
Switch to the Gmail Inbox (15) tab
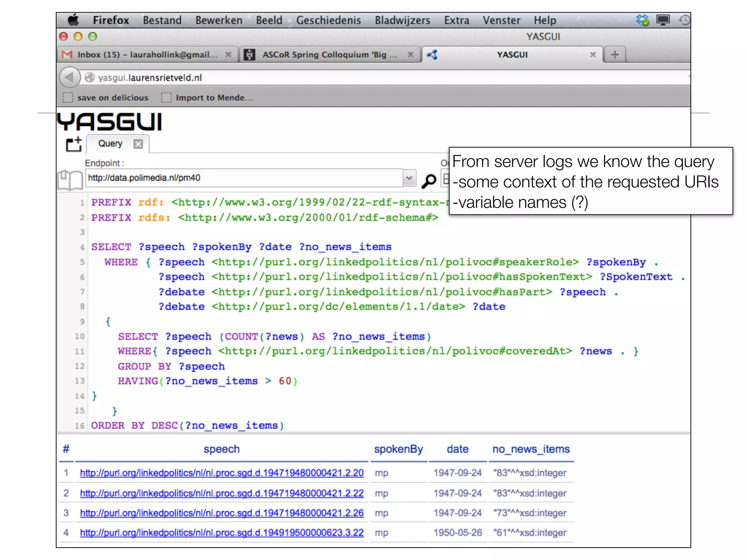pyautogui.click(x=147, y=55)
